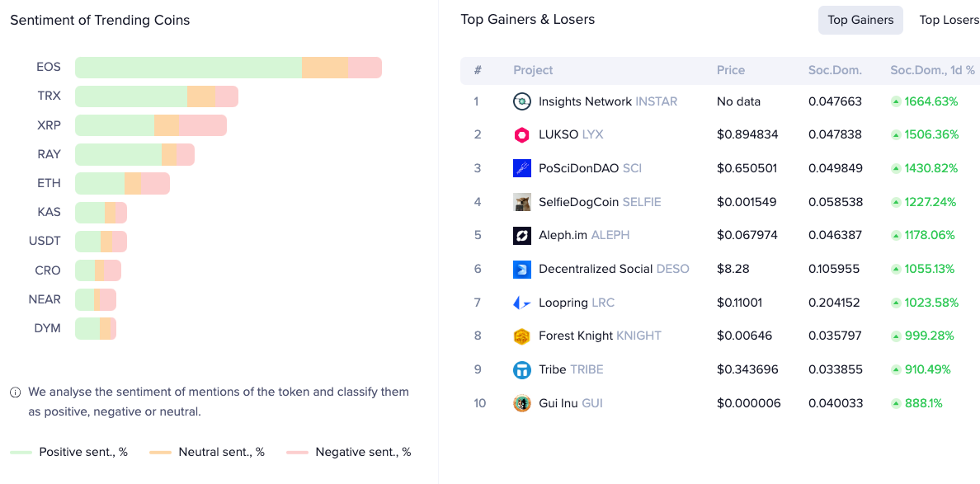Open the SelfieDogCoin SELFIE project link

[600, 202]
